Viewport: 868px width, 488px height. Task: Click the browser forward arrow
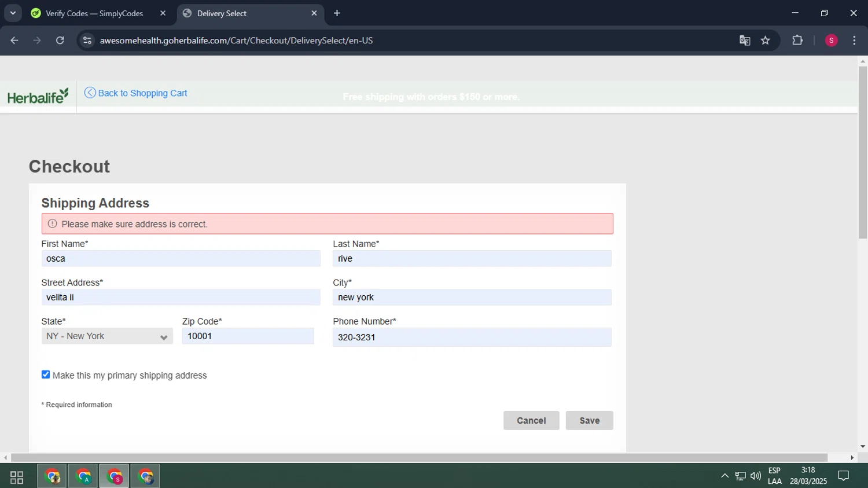pos(37,41)
